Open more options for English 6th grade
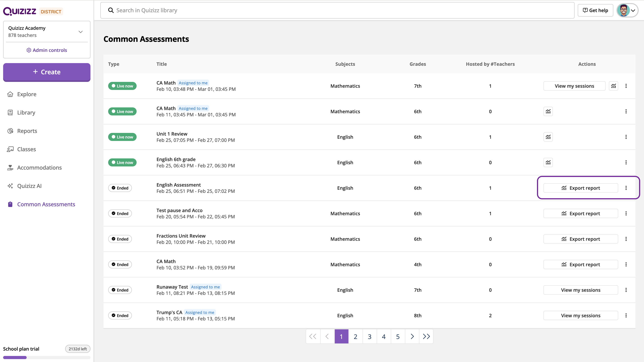 [626, 162]
